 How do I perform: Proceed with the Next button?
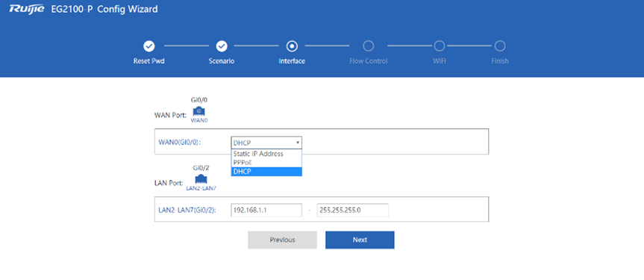[360, 240]
